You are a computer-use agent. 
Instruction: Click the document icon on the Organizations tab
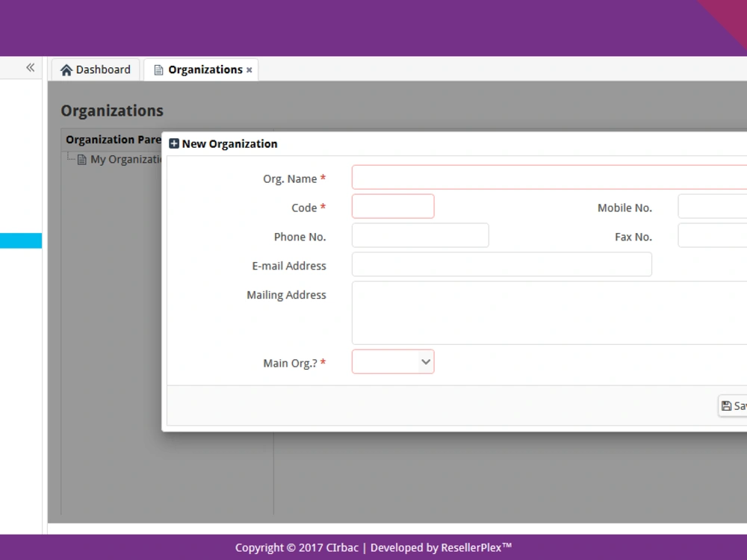tap(157, 69)
